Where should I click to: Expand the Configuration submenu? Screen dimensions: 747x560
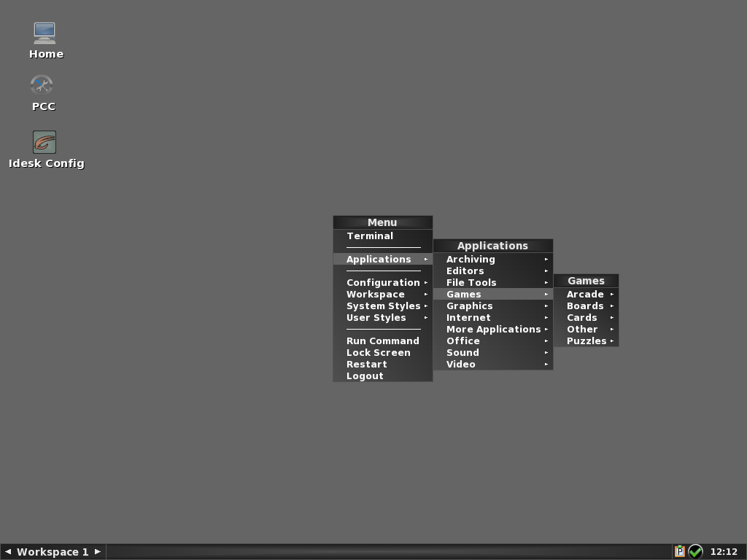tap(383, 282)
